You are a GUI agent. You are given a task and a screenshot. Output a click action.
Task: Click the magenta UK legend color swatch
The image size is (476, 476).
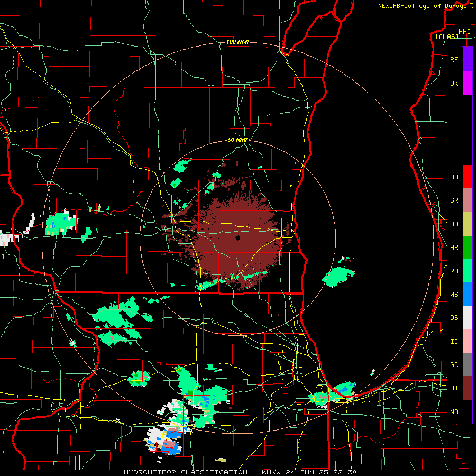coord(467,83)
